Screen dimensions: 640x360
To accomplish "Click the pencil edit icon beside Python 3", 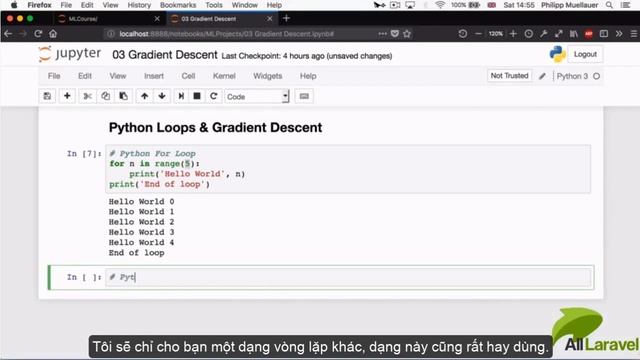I will coord(542,76).
